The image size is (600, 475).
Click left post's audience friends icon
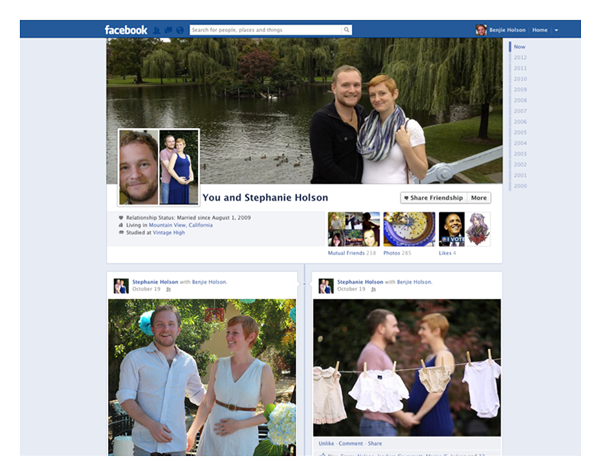168,289
